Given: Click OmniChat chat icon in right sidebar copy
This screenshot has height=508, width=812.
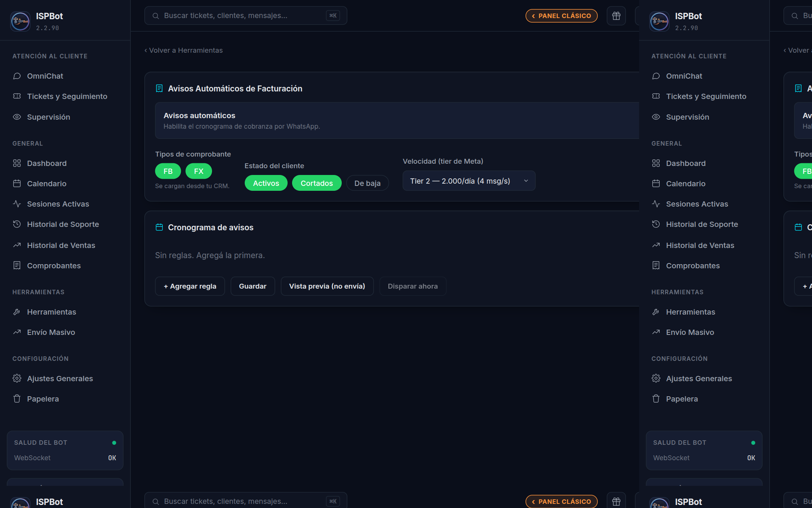Looking at the screenshot, I should coord(656,76).
